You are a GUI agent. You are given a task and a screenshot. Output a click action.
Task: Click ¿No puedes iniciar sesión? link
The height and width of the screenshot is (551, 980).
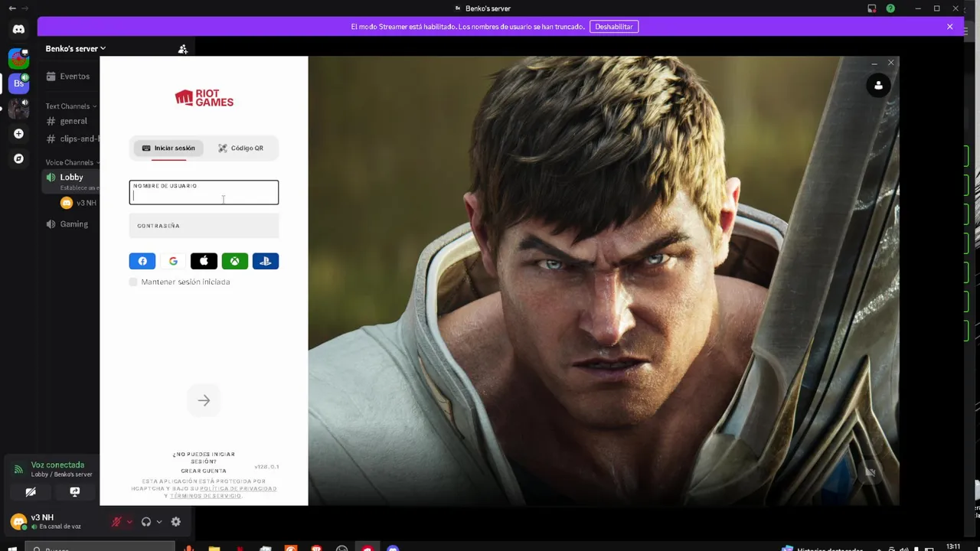[204, 458]
